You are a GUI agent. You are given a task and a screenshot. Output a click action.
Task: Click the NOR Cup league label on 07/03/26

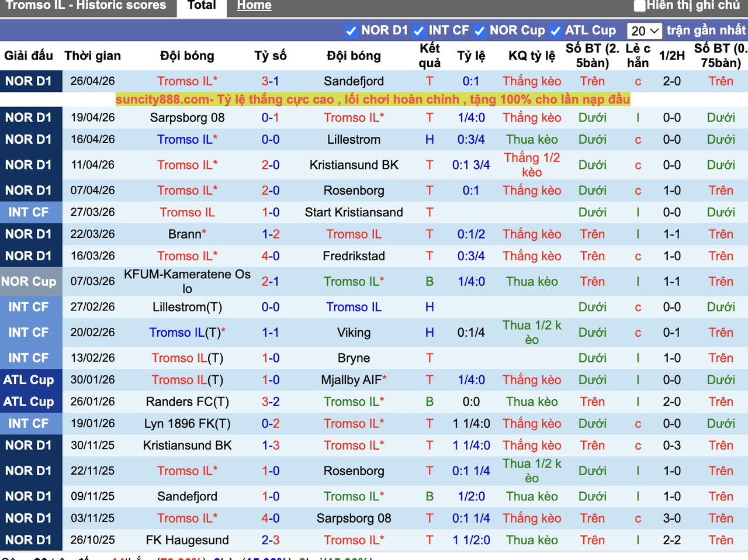point(29,281)
